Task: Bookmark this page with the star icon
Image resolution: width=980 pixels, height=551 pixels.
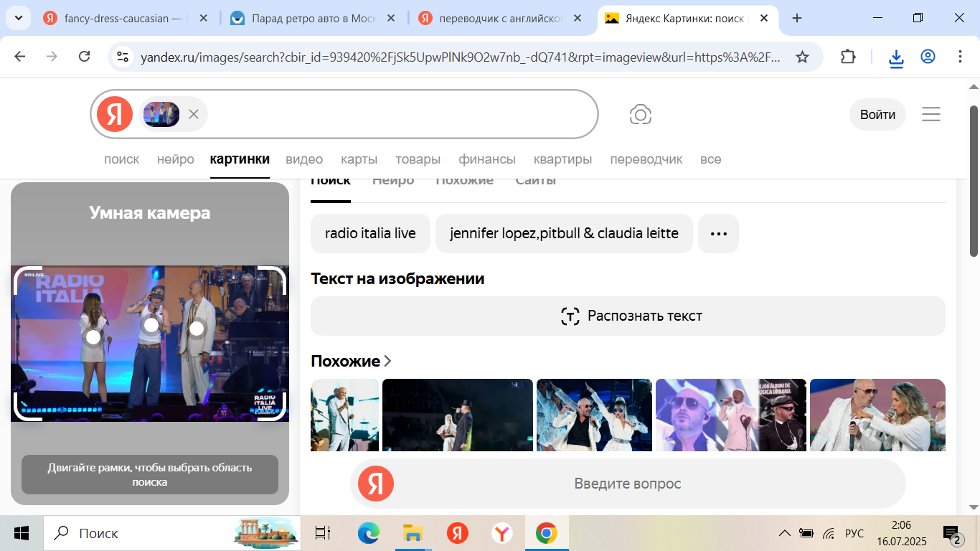Action: pyautogui.click(x=802, y=57)
